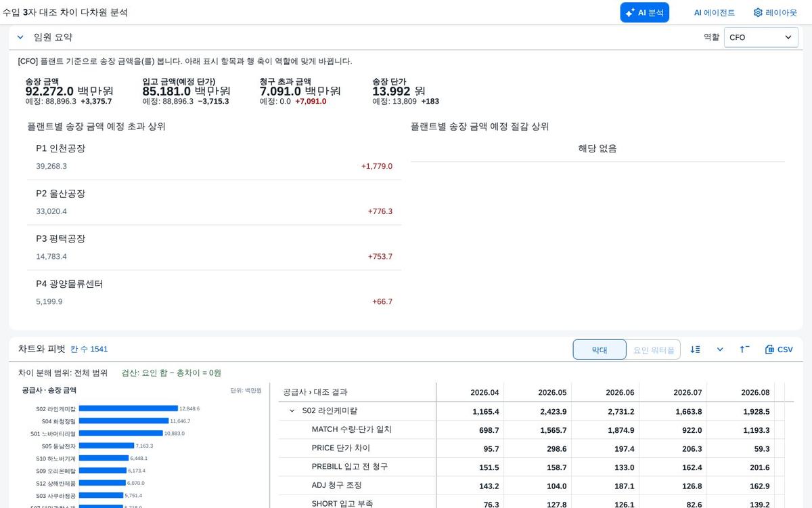Image resolution: width=812 pixels, height=508 pixels.
Task: Select the 막대 chart toggle
Action: coord(600,350)
